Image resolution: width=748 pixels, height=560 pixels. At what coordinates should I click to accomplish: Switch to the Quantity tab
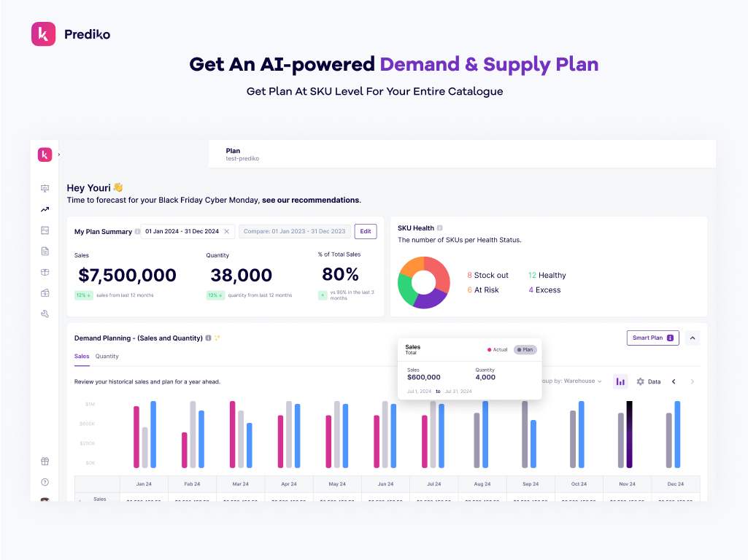coord(107,357)
